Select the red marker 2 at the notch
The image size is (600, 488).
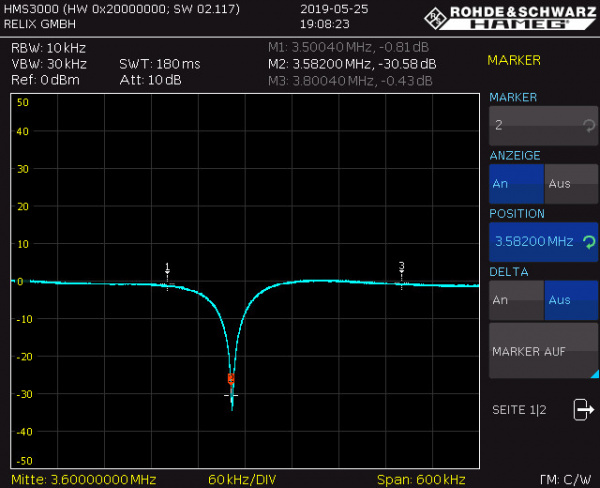point(231,379)
